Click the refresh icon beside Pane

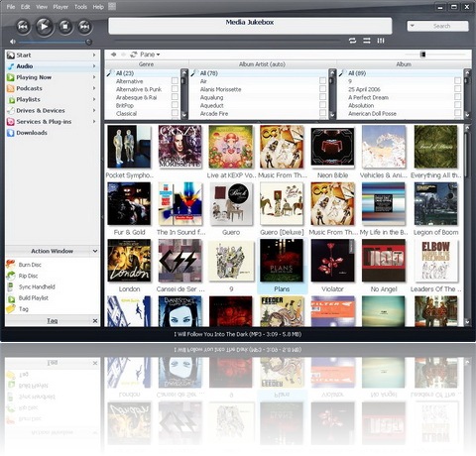[134, 55]
